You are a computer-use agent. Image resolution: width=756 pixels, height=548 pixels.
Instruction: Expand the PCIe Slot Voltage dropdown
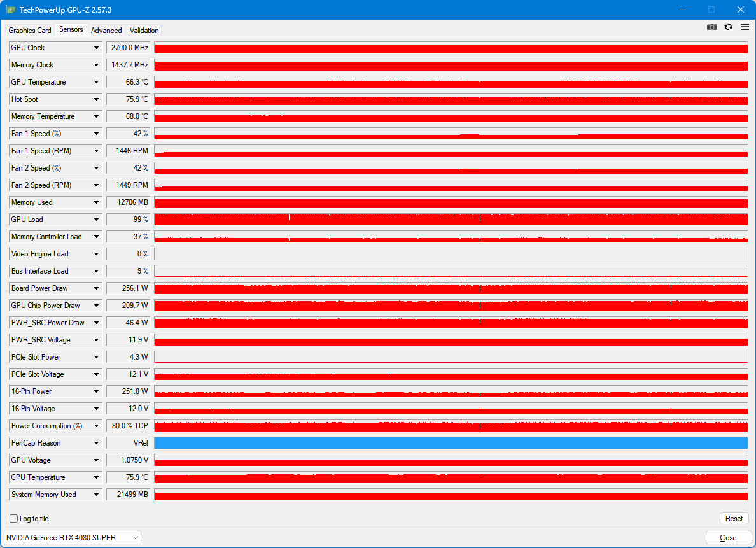click(x=56, y=374)
